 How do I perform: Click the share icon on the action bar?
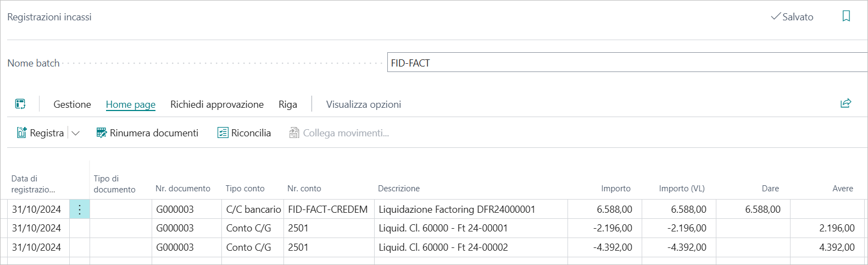(845, 103)
